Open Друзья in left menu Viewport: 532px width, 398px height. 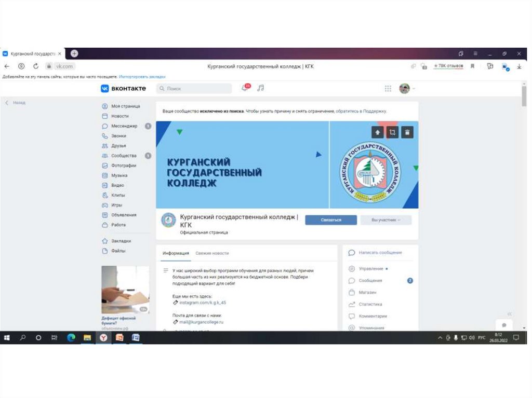(114, 146)
